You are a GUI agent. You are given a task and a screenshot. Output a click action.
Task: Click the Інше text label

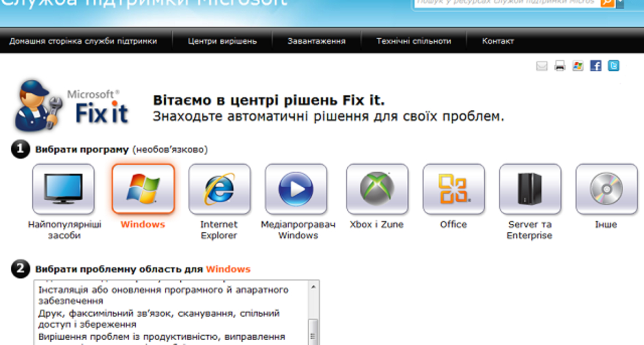606,224
